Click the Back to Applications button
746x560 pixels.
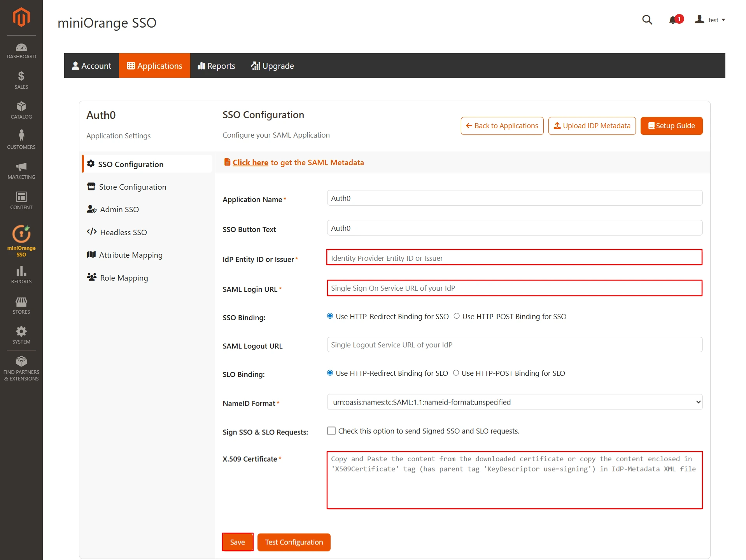pos(502,126)
